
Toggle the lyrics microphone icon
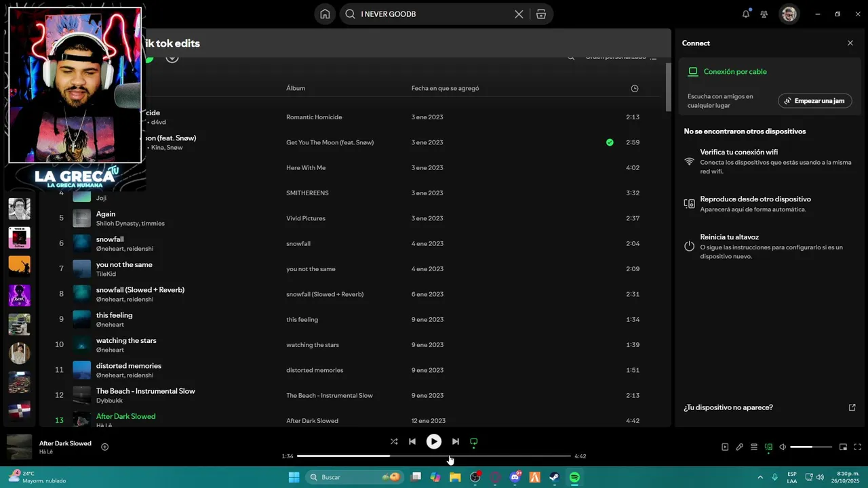[740, 447]
